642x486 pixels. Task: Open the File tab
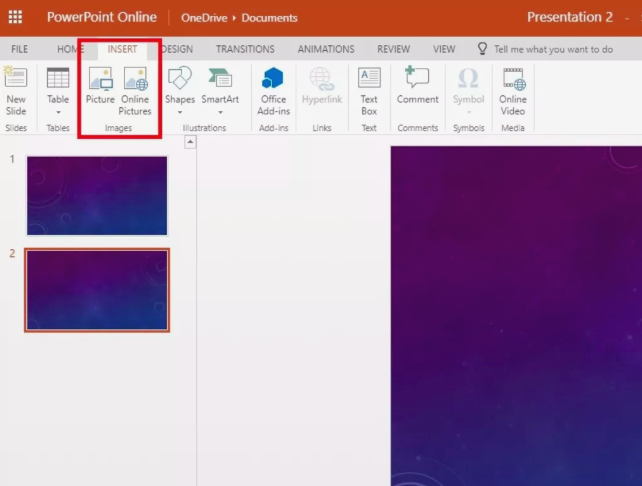click(19, 49)
